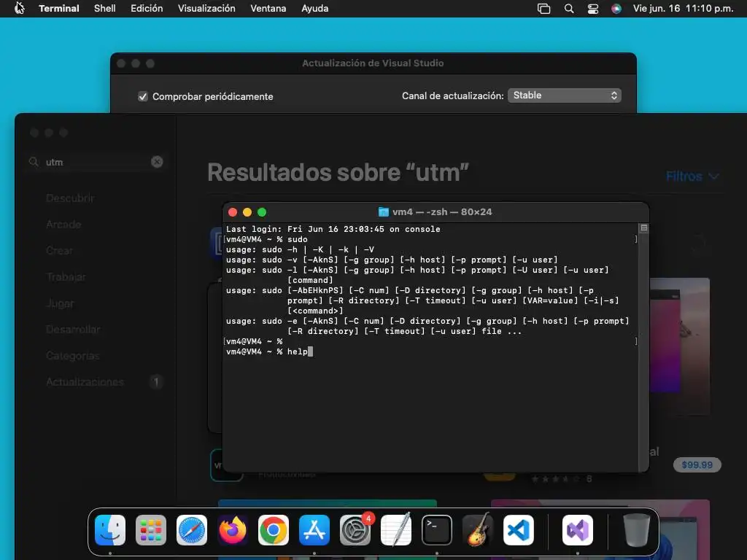Expand the Filtros dropdown in App Store
Viewport: 747px width, 560px height.
(692, 176)
